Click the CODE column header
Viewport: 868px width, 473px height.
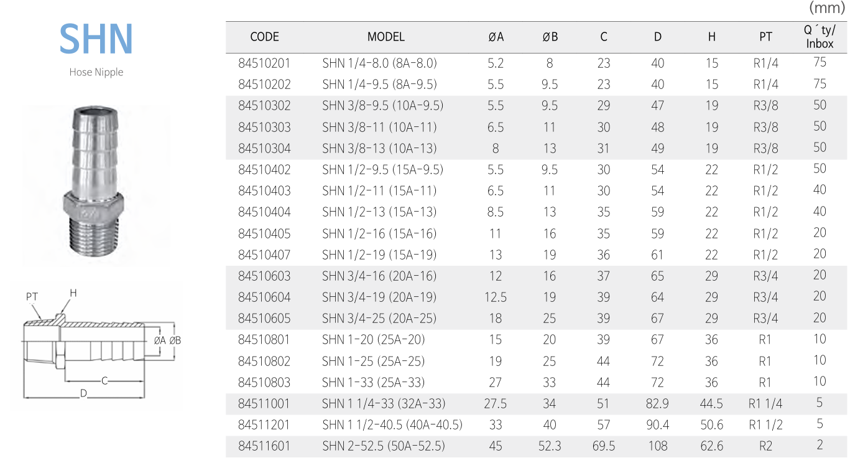264,37
